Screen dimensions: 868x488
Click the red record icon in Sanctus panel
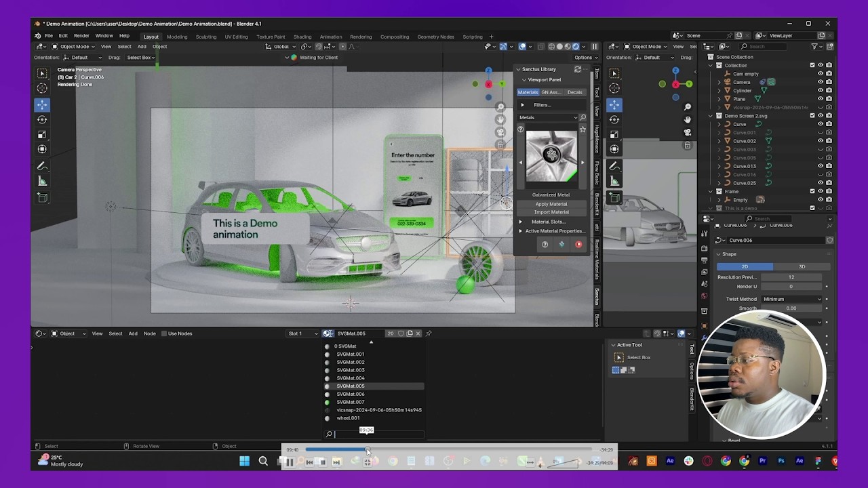click(x=578, y=245)
